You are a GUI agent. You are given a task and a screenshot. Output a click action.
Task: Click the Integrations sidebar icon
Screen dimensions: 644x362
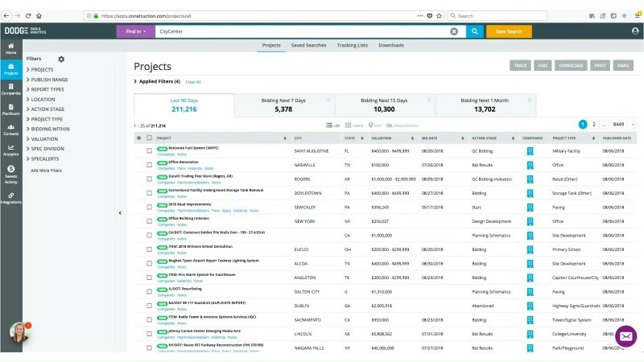pyautogui.click(x=10, y=197)
